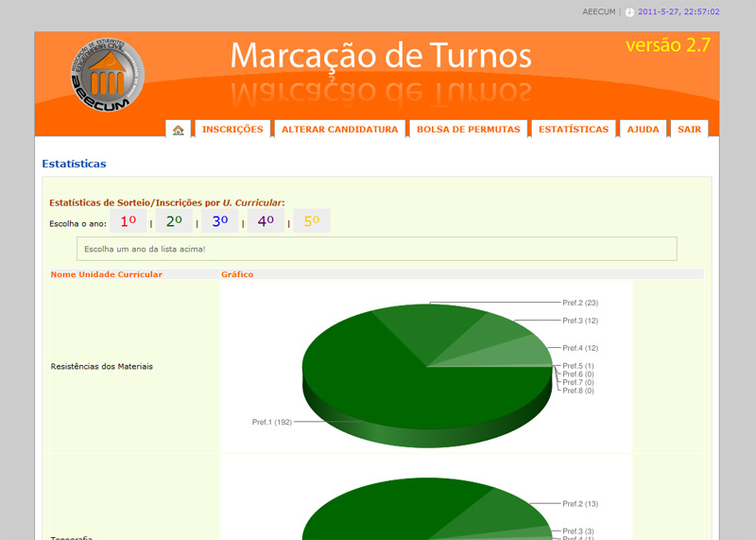Click the timestamp 2011-5-27, 22:57:02
Image resolution: width=756 pixels, height=540 pixels.
point(679,11)
